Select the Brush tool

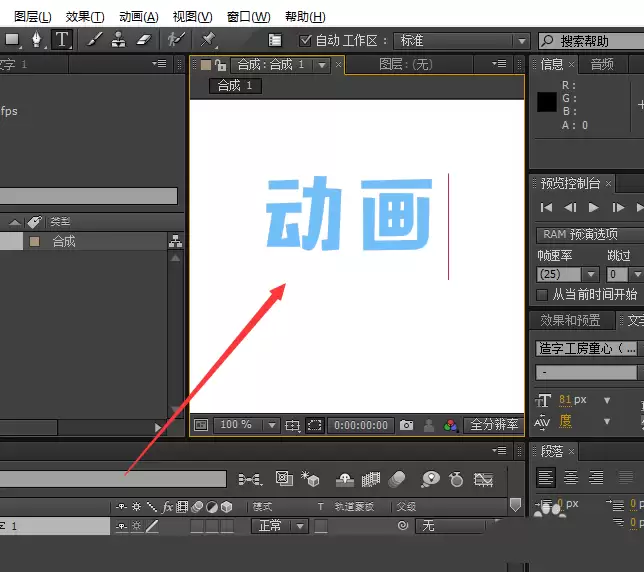coord(94,40)
